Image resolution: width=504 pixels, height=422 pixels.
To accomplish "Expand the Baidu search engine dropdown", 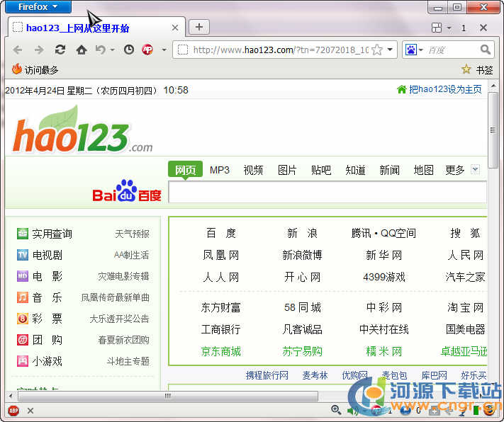I will 413,50.
